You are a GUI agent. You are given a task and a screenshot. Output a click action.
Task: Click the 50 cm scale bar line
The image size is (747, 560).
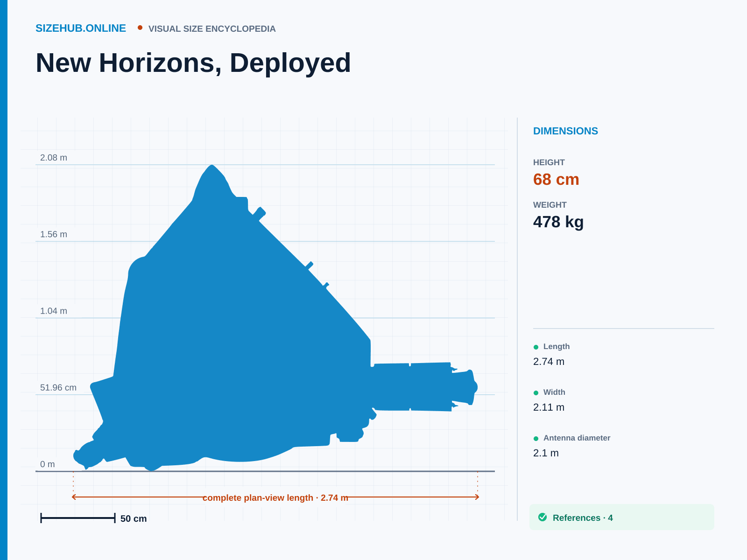coord(78,518)
